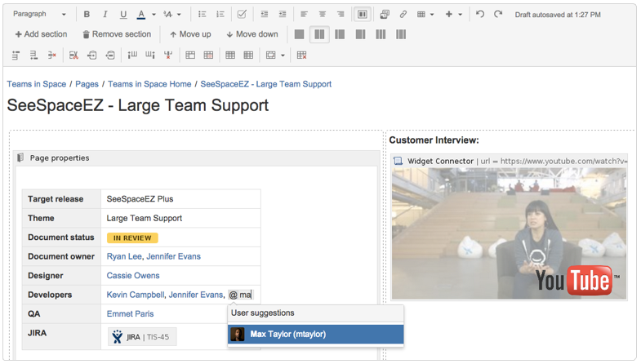Insert a task list checkbox item

point(242,15)
